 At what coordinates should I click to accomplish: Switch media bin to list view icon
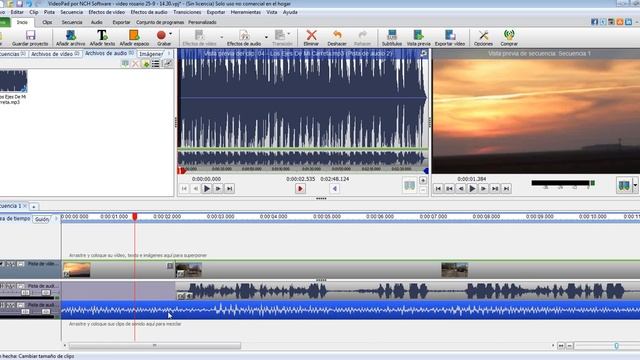(156, 64)
